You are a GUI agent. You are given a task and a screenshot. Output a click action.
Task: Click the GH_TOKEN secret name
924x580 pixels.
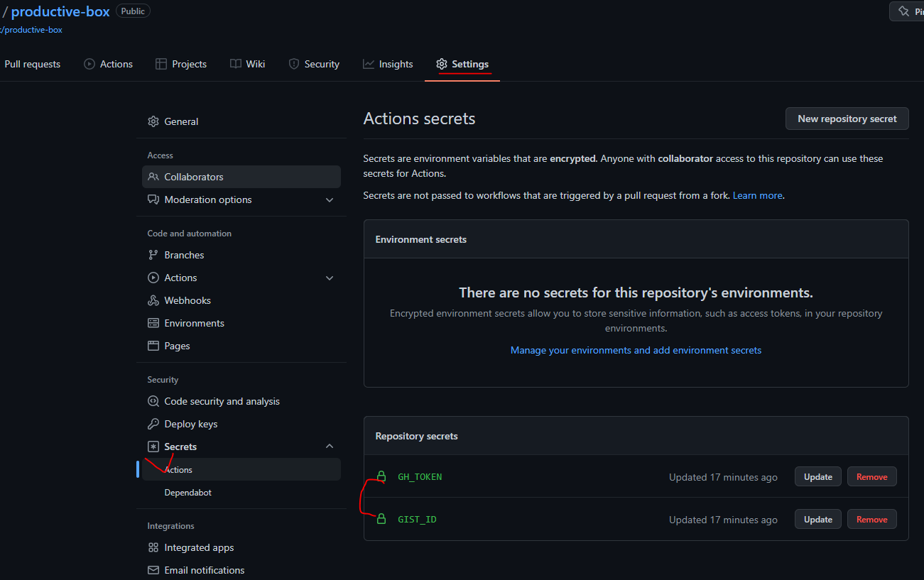[x=420, y=477]
